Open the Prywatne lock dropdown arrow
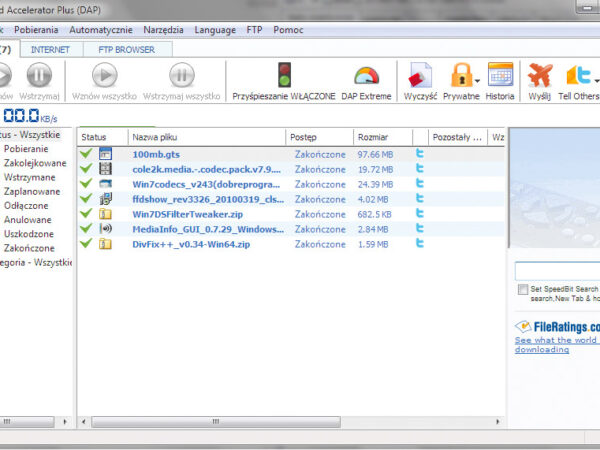Image resolution: width=600 pixels, height=450 pixels. (x=477, y=80)
